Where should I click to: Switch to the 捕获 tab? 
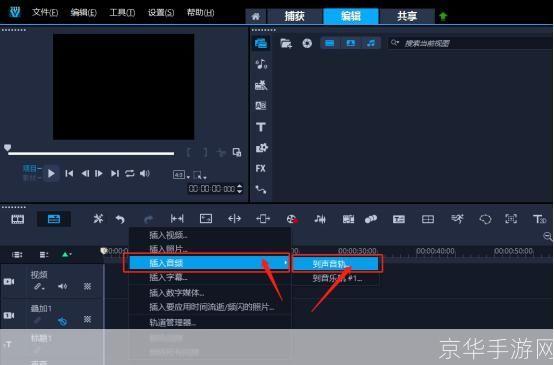pyautogui.click(x=295, y=16)
